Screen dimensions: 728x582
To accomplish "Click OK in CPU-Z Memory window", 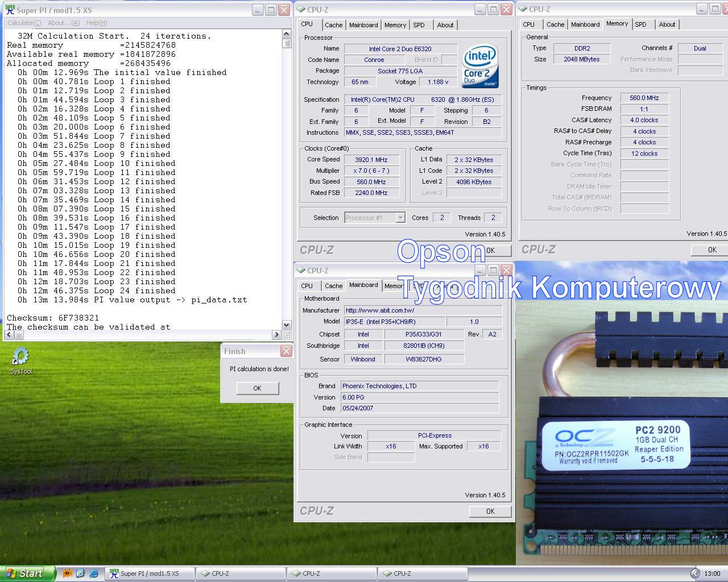I will pyautogui.click(x=709, y=250).
